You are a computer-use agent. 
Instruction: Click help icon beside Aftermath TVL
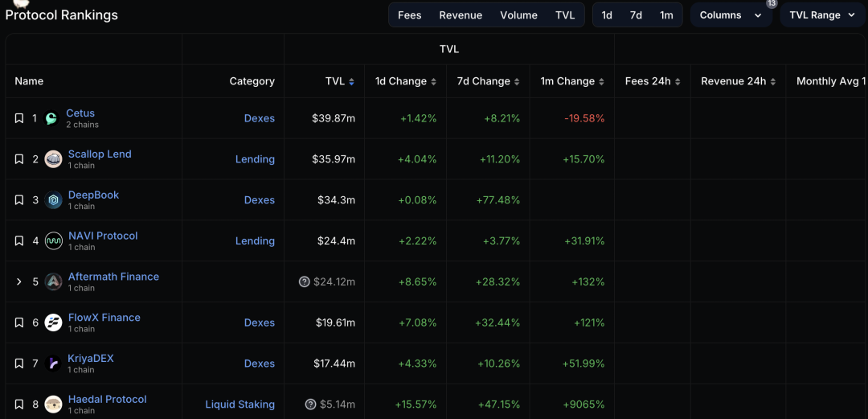point(304,281)
